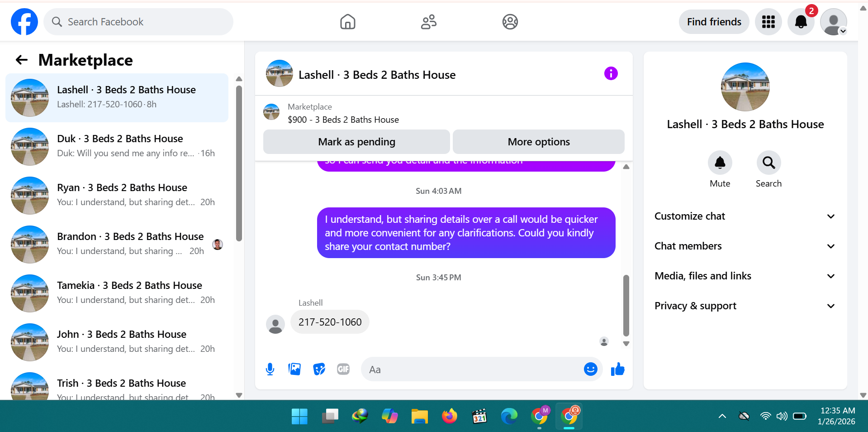Open notifications bell with badge
The width and height of the screenshot is (868, 432).
coord(801,22)
